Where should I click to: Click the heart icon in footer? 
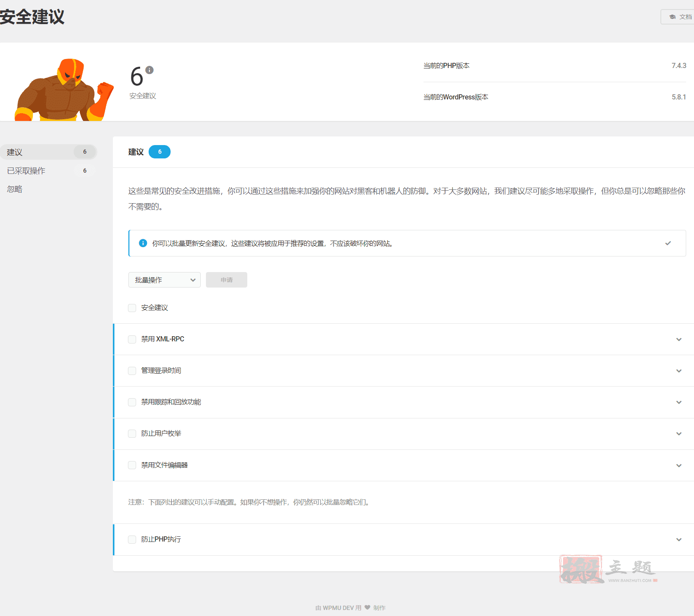[x=367, y=607]
